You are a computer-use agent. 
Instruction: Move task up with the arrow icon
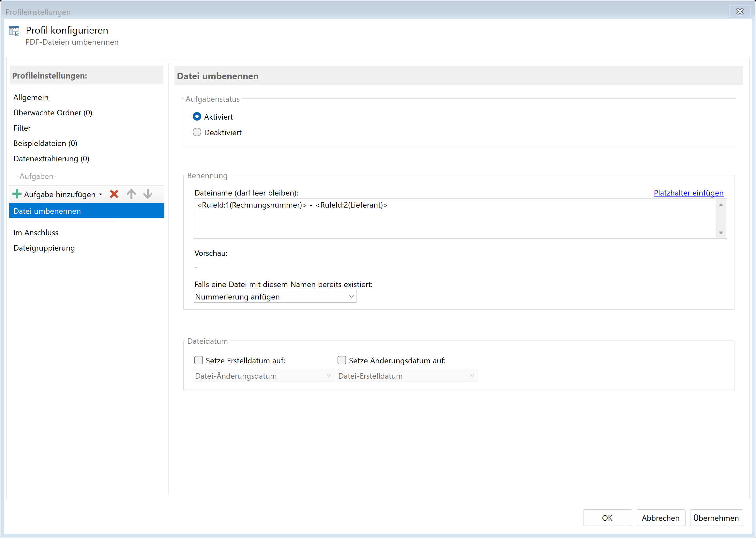(131, 194)
